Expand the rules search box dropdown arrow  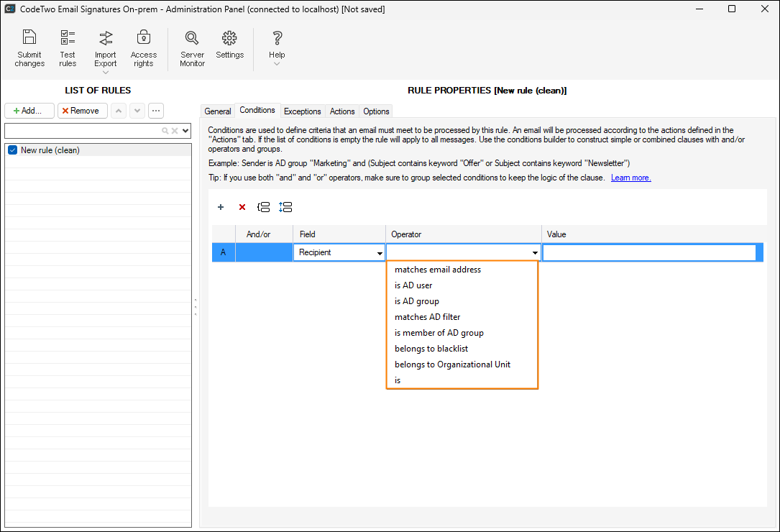[186, 131]
